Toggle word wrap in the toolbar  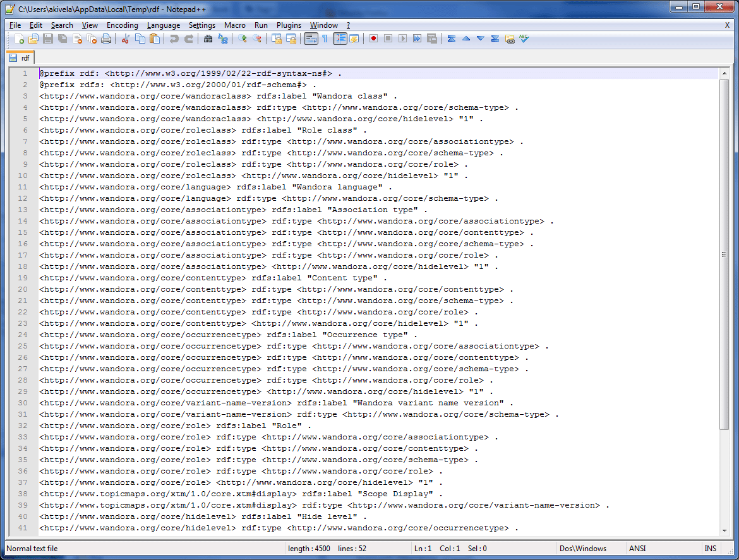[311, 39]
